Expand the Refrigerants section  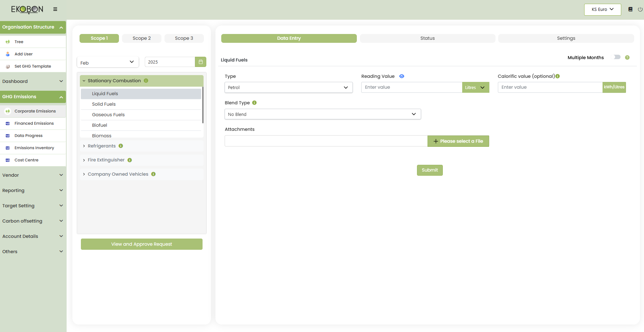pyautogui.click(x=102, y=146)
